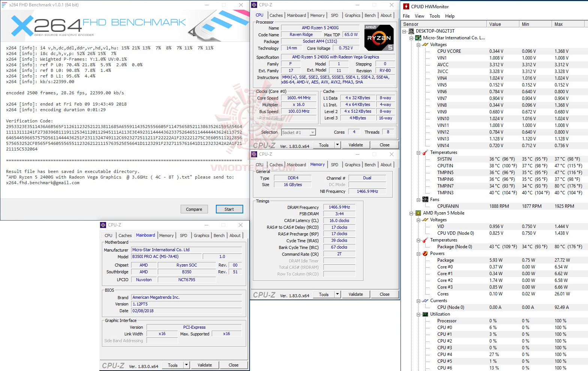The image size is (588, 371).
Task: Click the AMD Ryzen 5 2400G Name field
Action: (x=320, y=28)
